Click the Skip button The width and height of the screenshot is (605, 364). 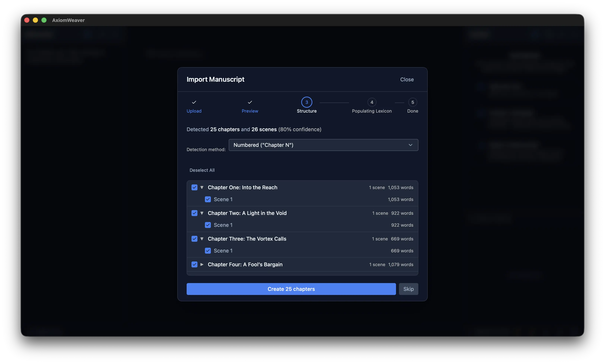point(408,289)
